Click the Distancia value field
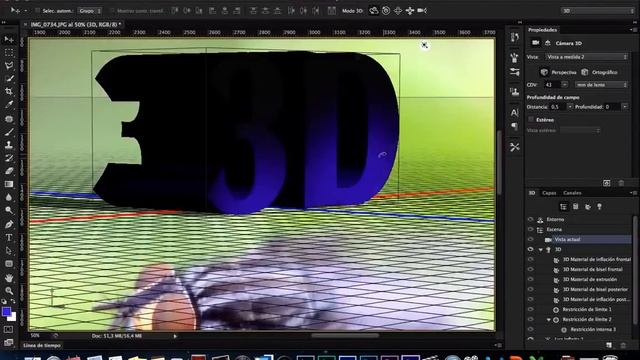Viewport: 640px width, 360px height. tap(557, 107)
